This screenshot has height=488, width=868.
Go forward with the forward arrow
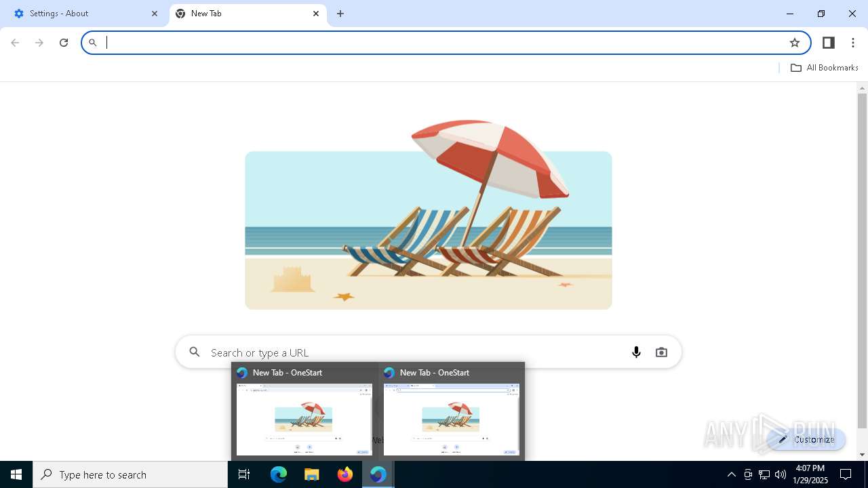click(39, 43)
